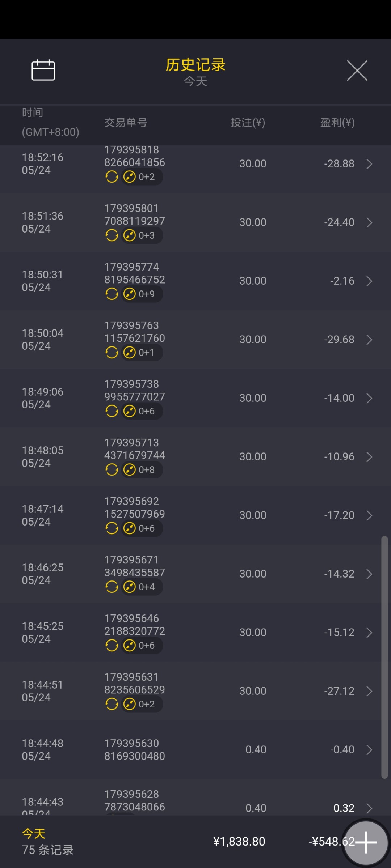391x868 pixels.
Task: Select the 今天 summary label at bottom
Action: point(34,834)
